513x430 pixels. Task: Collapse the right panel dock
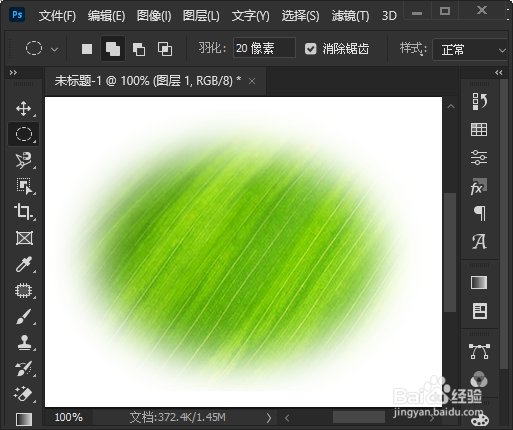point(498,73)
